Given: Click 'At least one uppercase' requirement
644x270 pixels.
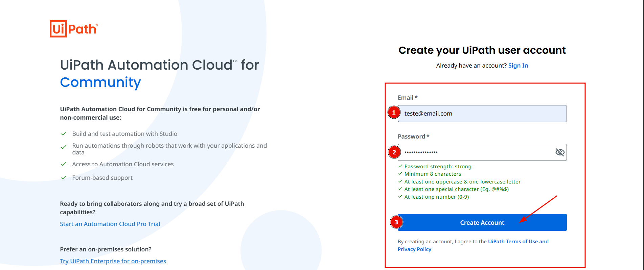Looking at the screenshot, I should pos(462,182).
